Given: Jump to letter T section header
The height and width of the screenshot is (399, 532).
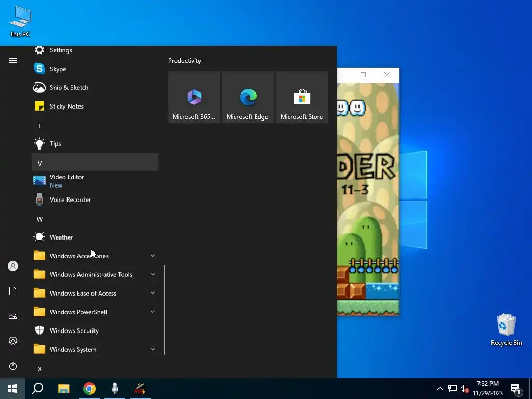Looking at the screenshot, I should [95, 126].
